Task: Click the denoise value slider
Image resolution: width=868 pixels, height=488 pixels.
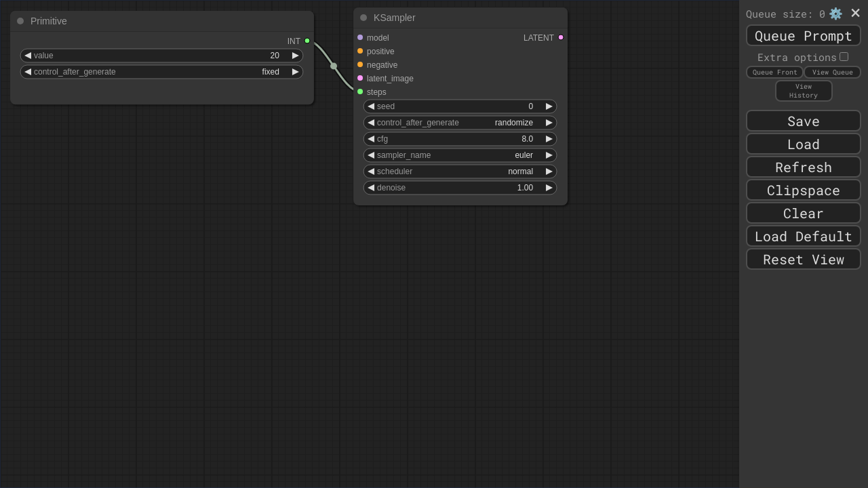Action: point(460,188)
